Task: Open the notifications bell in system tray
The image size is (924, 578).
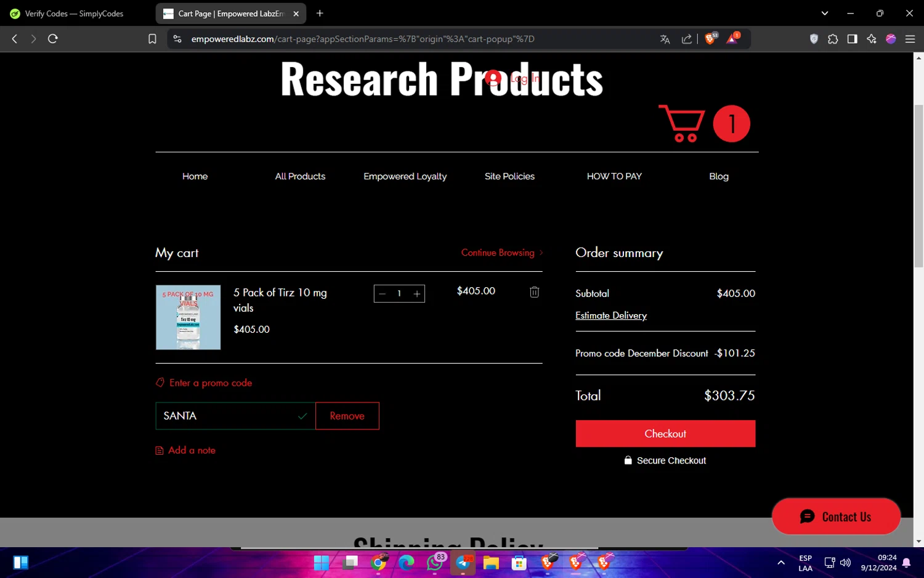Action: coord(906,563)
